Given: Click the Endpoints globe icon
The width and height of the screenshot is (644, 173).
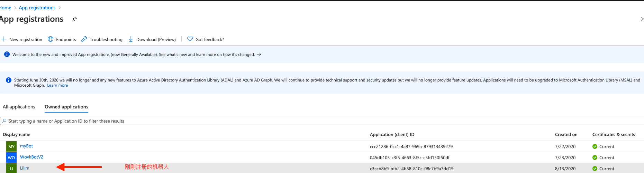Looking at the screenshot, I should 51,39.
